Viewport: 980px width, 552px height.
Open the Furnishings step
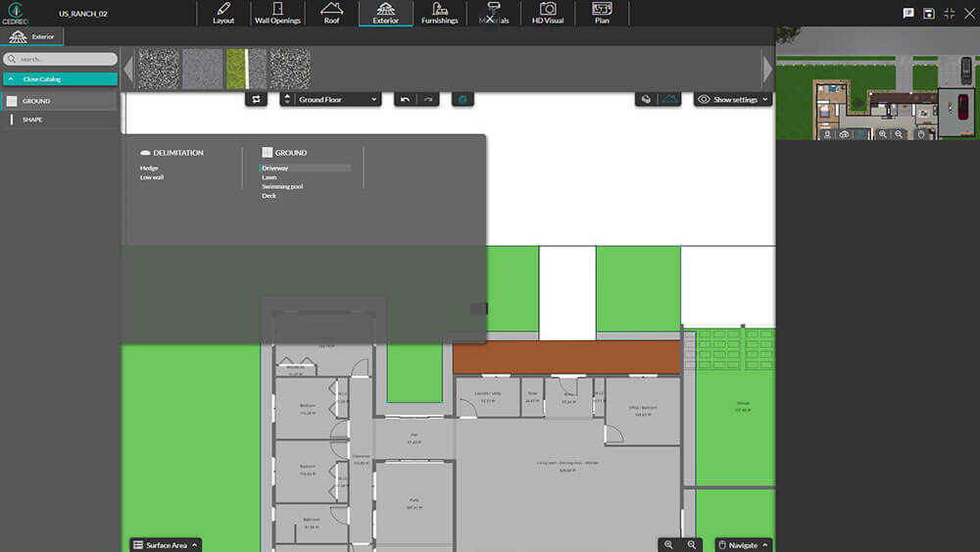pos(439,13)
